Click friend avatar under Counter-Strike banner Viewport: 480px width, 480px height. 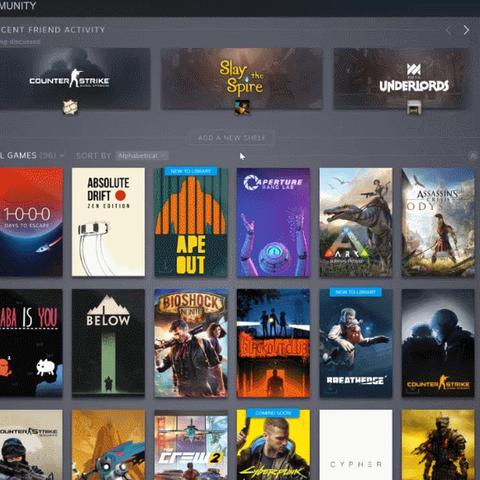pyautogui.click(x=71, y=108)
